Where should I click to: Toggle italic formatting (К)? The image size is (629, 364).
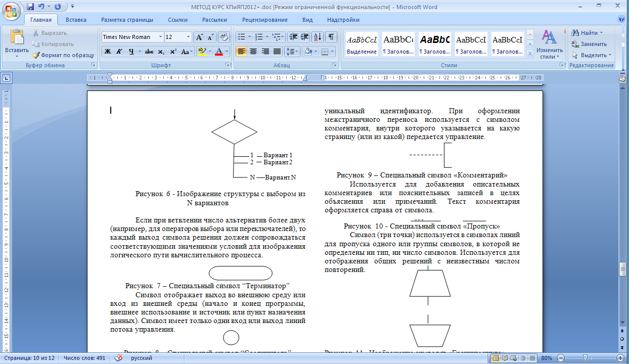[x=119, y=52]
